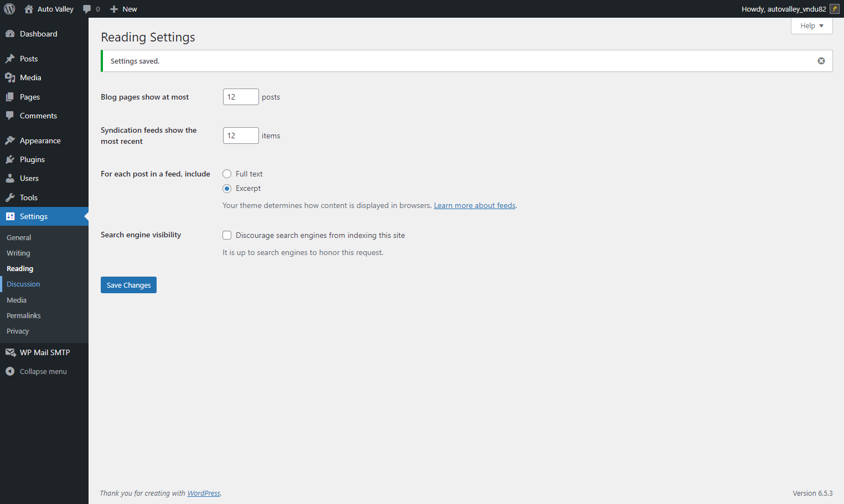Open the WordPress footer link
Screen dimensions: 844x504
(x=204, y=493)
